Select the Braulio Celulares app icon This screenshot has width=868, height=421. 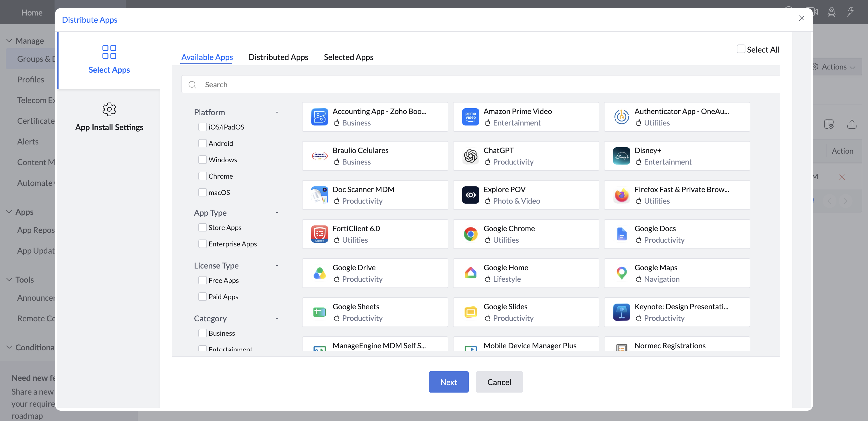[x=319, y=156]
